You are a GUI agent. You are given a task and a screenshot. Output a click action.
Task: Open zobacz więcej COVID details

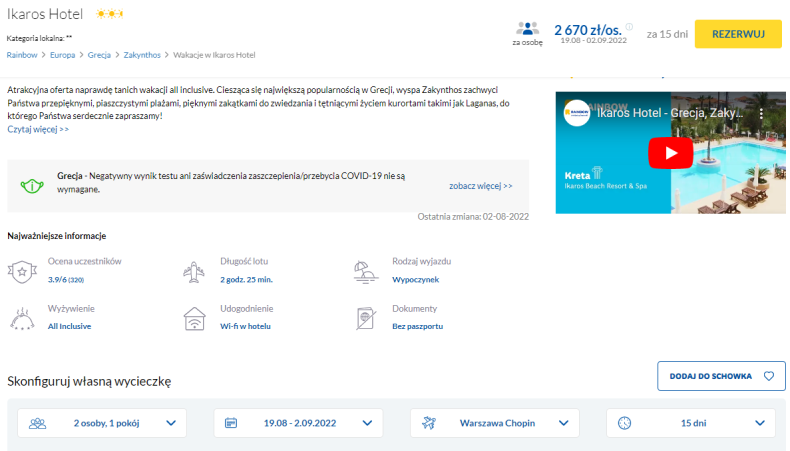pyautogui.click(x=481, y=186)
